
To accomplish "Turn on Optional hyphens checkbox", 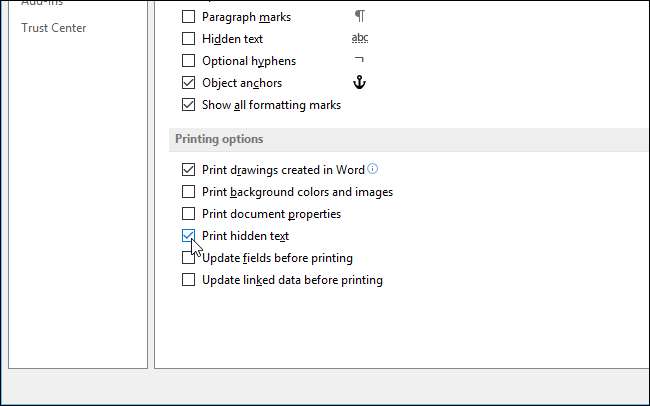I will pyautogui.click(x=188, y=61).
